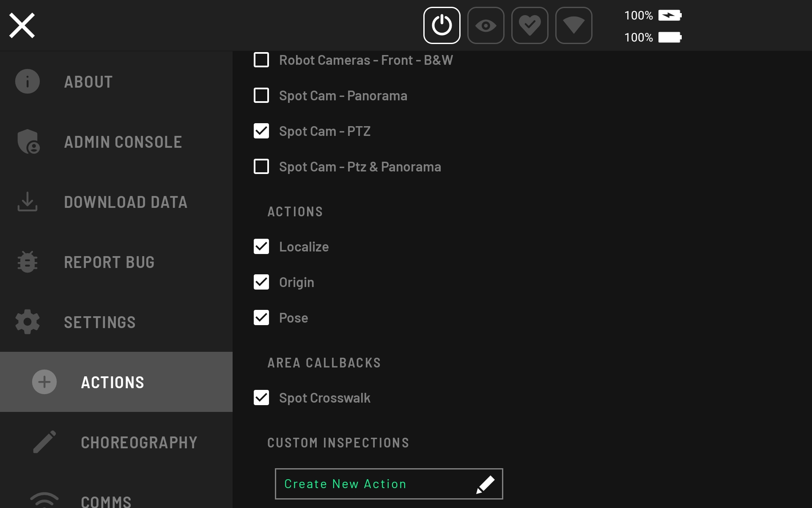Enable Spot Cam - Panorama checkbox

[261, 96]
